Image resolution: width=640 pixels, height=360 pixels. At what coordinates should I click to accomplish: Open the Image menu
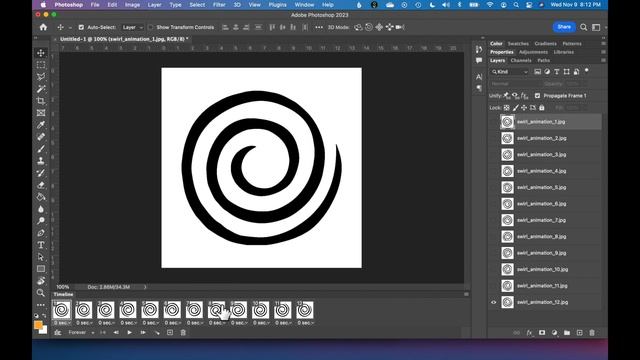coord(132,5)
